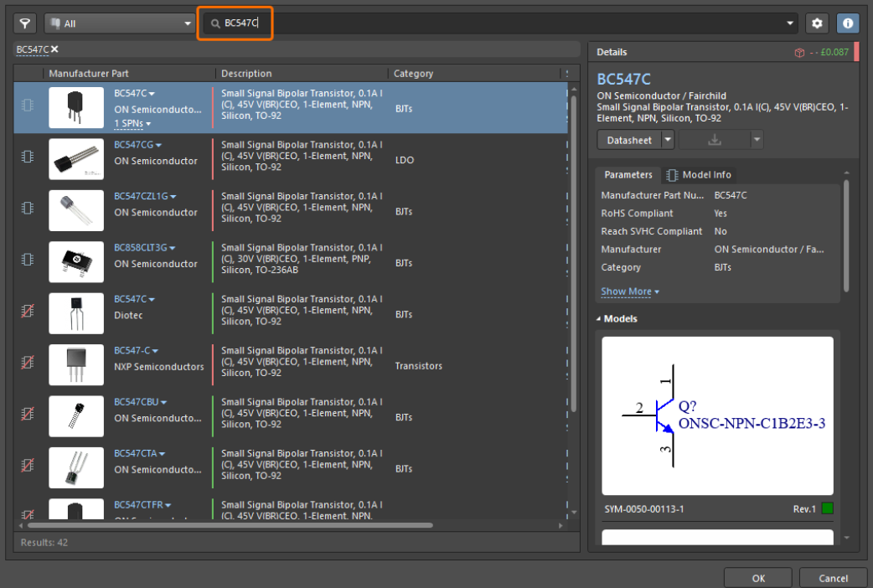Click the Reach SVHC Compliant parameter row
Image resolution: width=873 pixels, height=588 pixels.
pyautogui.click(x=718, y=231)
